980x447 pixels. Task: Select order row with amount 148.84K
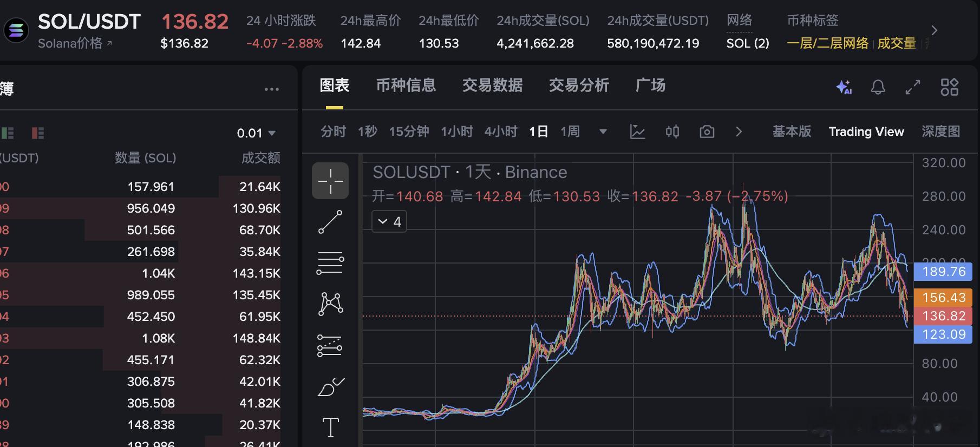pos(140,338)
